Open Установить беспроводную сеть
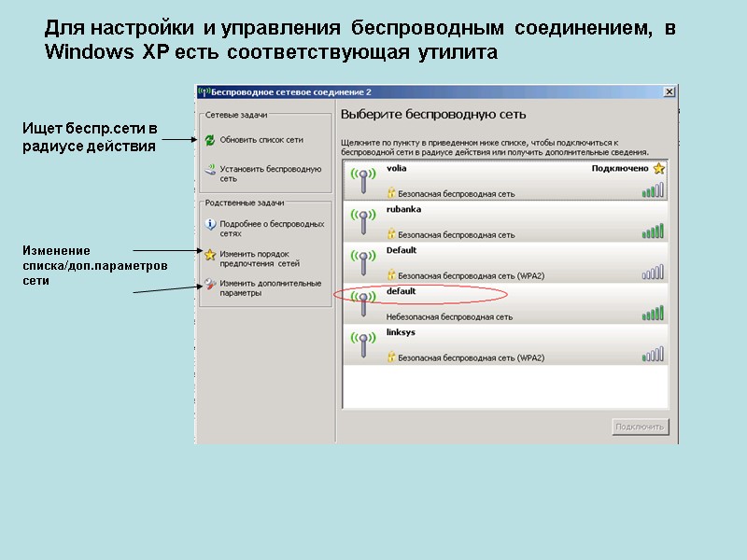 coord(270,173)
